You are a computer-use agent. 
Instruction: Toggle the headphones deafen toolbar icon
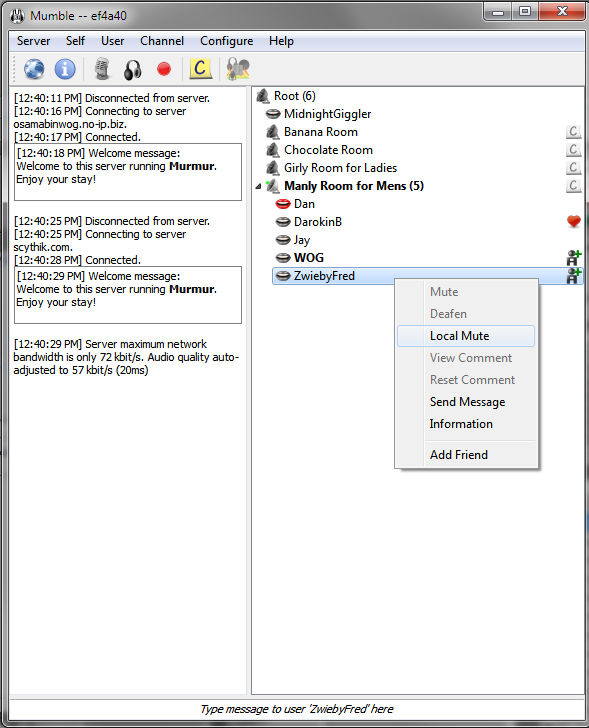click(x=132, y=70)
